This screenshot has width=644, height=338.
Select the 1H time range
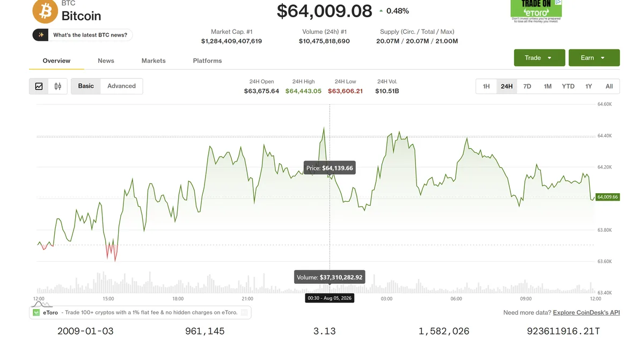pyautogui.click(x=486, y=86)
